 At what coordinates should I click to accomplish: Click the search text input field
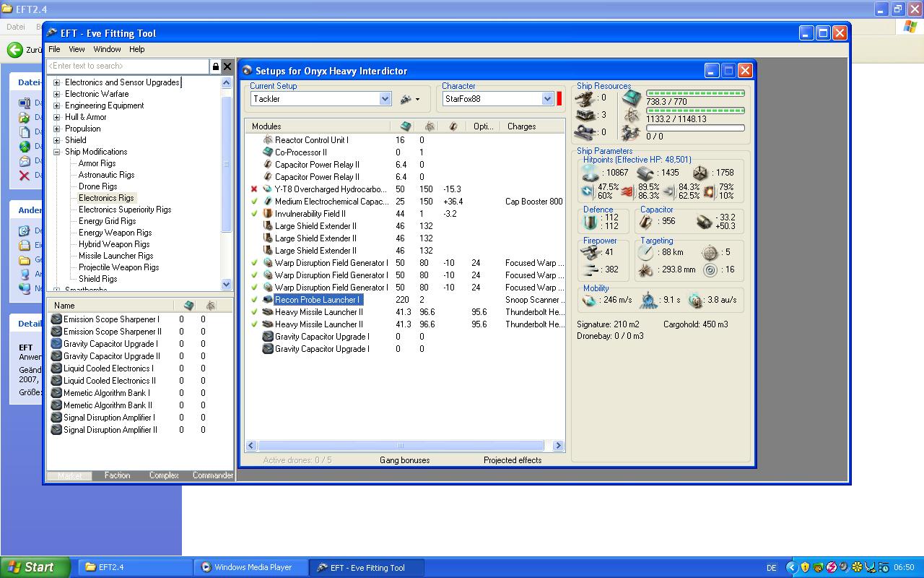pyautogui.click(x=127, y=66)
